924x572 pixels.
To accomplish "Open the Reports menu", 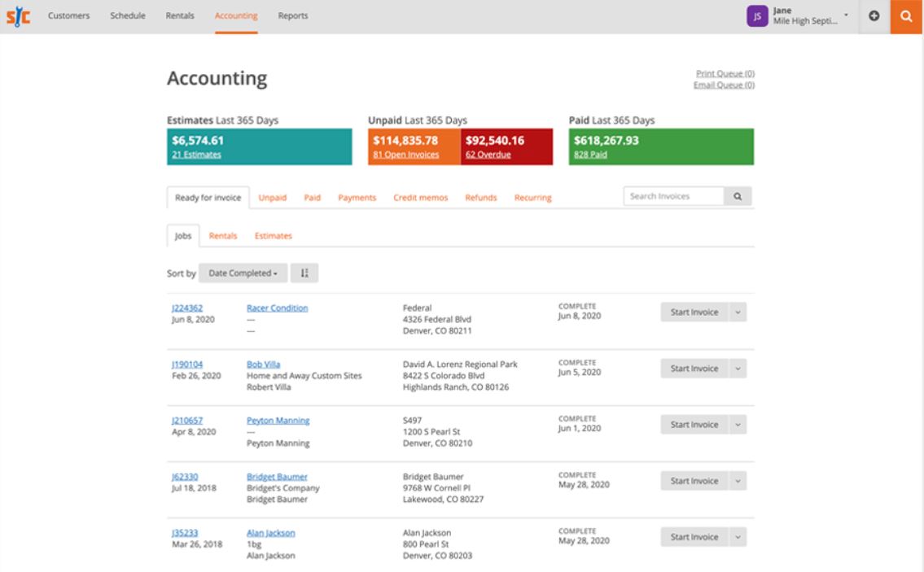I will (293, 16).
